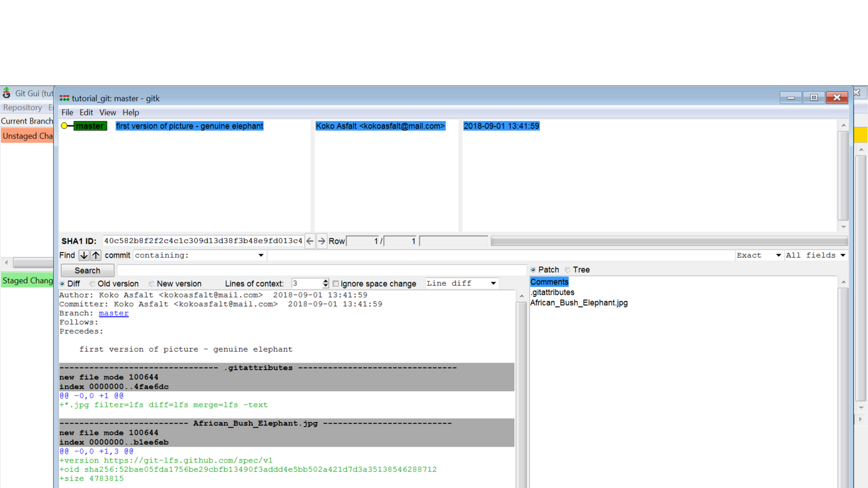Image resolution: width=868 pixels, height=488 pixels.
Task: Click the Git Gui window icon
Action: coord(6,93)
